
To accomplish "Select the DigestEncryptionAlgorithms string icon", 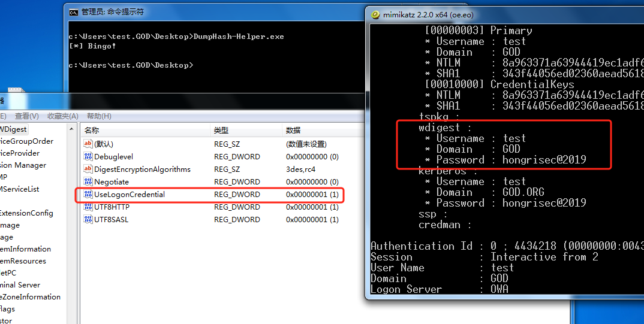I will pos(88,169).
